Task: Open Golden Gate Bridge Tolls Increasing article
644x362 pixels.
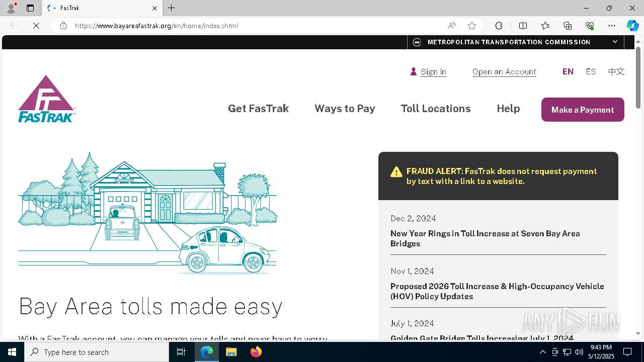Action: click(x=482, y=338)
